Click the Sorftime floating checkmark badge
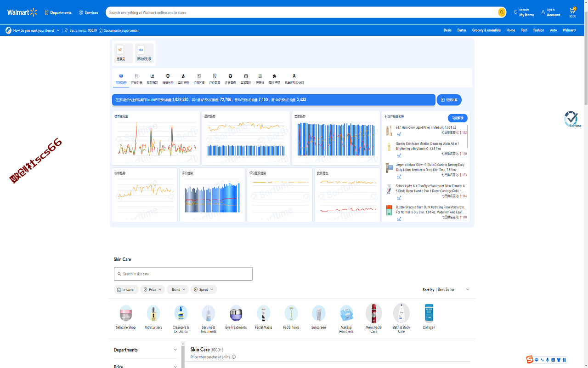Image resolution: width=588 pixels, height=368 pixels. (x=572, y=119)
